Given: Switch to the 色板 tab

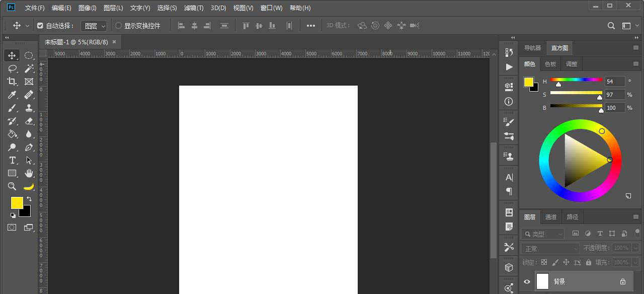Looking at the screenshot, I should (551, 64).
